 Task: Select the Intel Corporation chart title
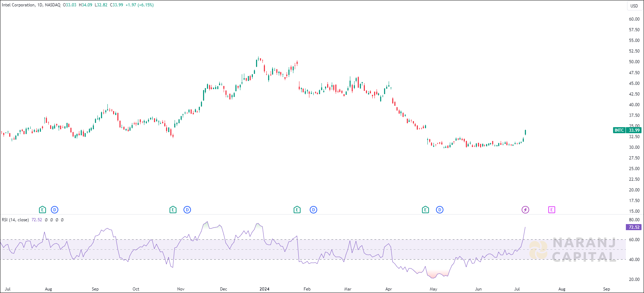(x=18, y=5)
